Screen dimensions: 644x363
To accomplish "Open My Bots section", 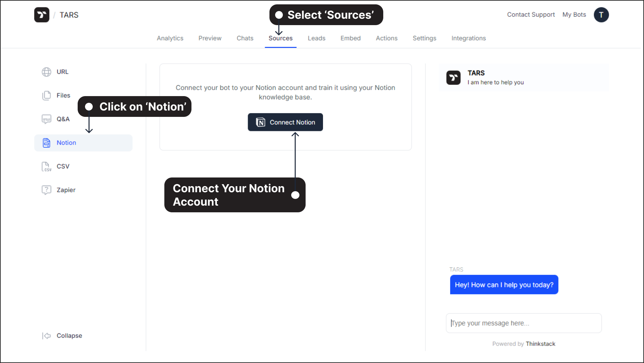I will coord(574,14).
